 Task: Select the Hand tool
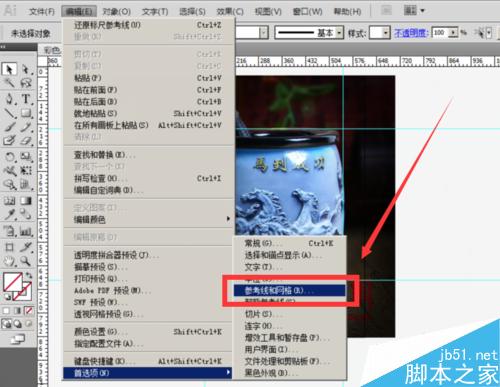point(9,261)
